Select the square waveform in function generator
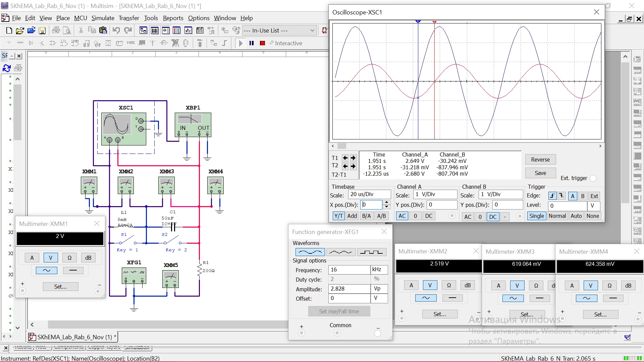Image resolution: width=644 pixels, height=362 pixels. click(371, 252)
